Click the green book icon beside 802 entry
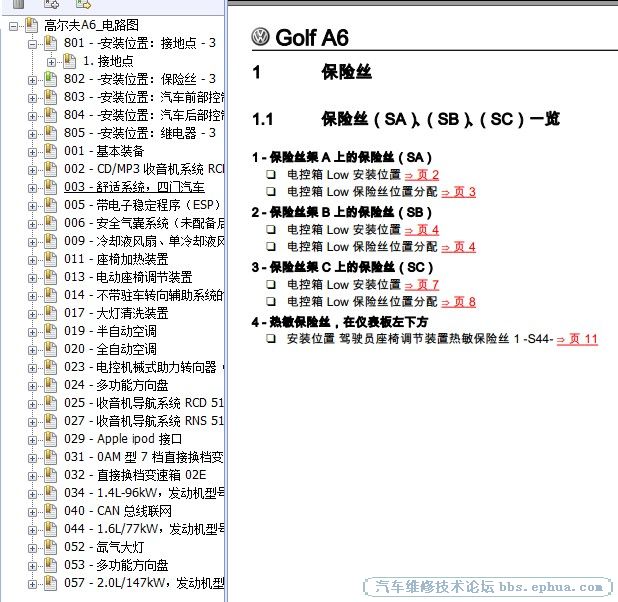 [50, 79]
